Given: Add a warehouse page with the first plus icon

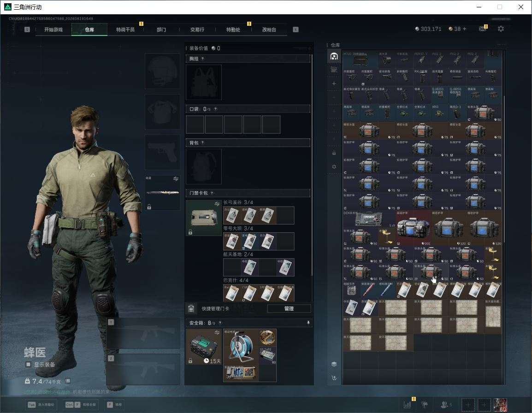Looking at the screenshot, I should point(334,83).
